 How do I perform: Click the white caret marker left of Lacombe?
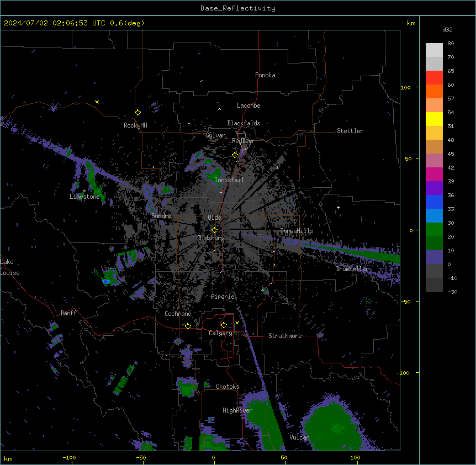pyautogui.click(x=219, y=109)
